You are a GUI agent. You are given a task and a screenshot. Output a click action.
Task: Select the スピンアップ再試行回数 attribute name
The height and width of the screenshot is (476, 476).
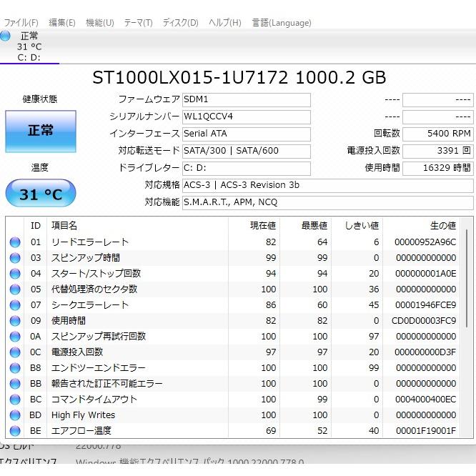pos(99,337)
